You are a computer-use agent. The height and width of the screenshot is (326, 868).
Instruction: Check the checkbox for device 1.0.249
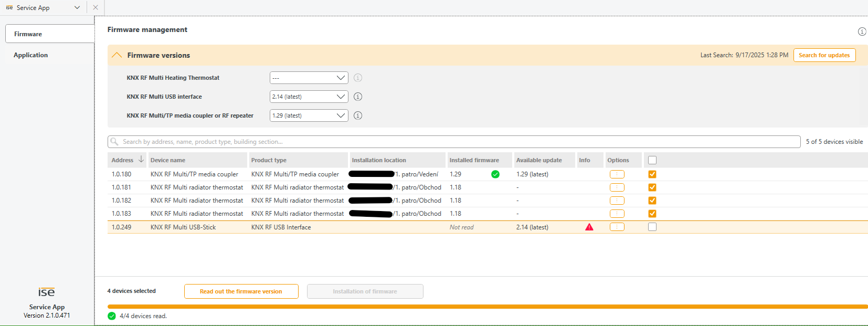tap(652, 227)
